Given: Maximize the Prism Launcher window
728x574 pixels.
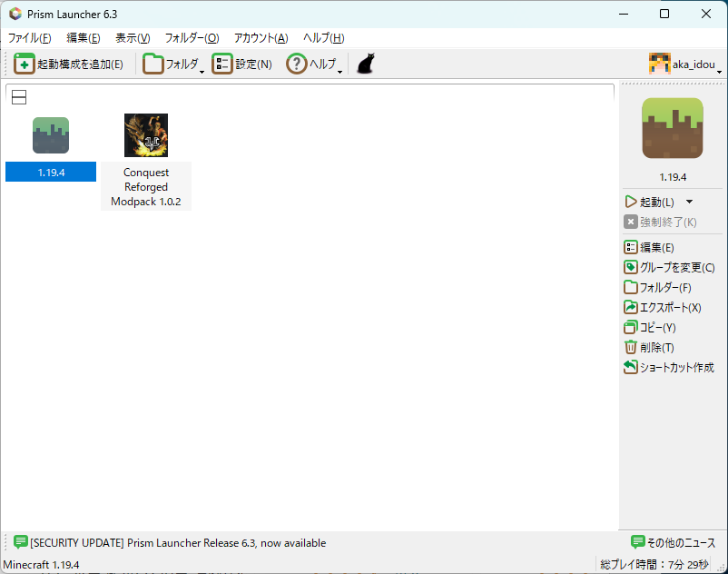Looking at the screenshot, I should [664, 14].
